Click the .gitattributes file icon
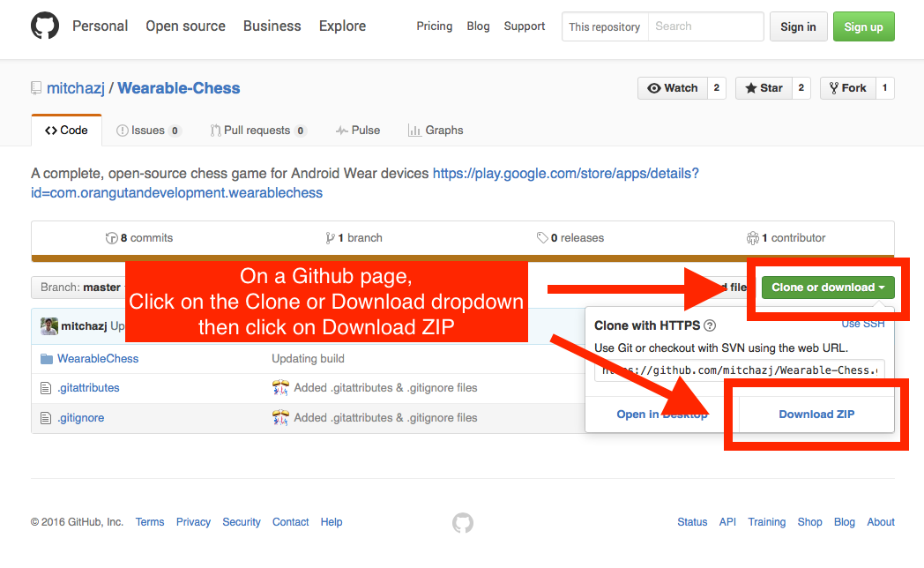The width and height of the screenshot is (924, 568). 46,388
